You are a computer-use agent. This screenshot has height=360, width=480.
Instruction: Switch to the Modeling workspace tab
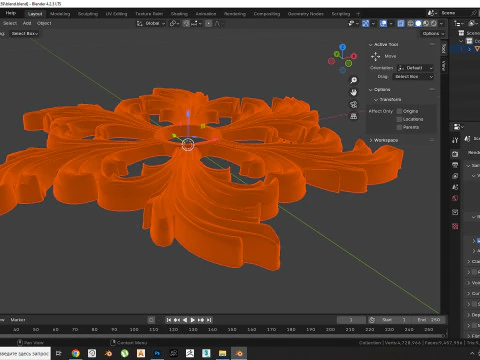(x=60, y=14)
